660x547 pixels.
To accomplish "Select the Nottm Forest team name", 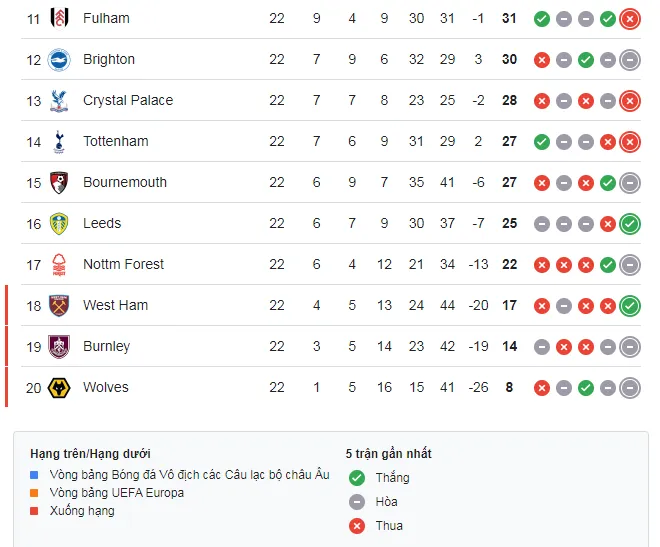I will 123,264.
